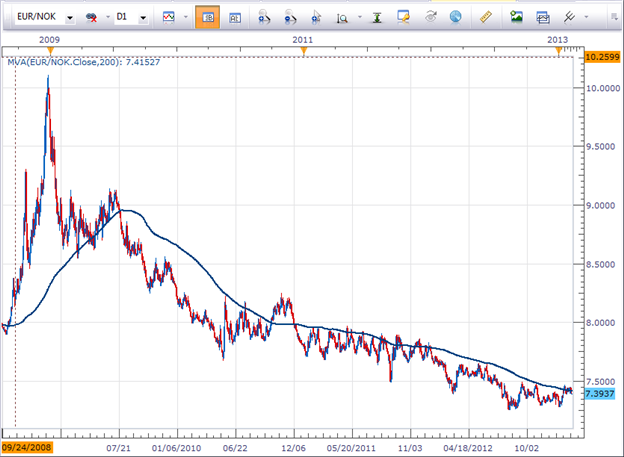This screenshot has width=624, height=457.
Task: Click the save chart image icon
Action: (x=516, y=17)
